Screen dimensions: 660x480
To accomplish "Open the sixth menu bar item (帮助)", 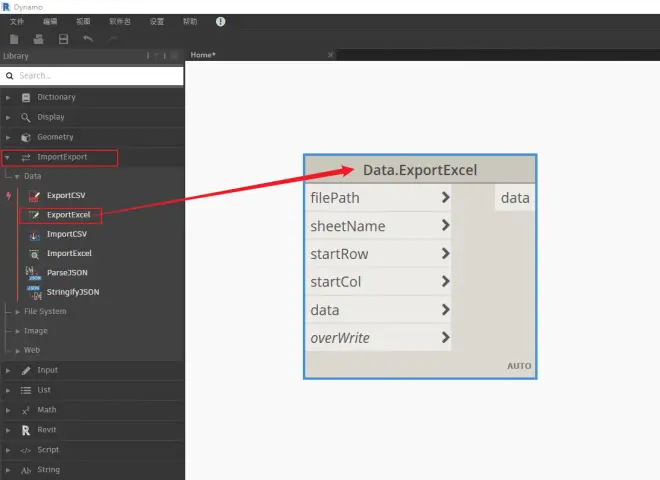I will tap(190, 21).
